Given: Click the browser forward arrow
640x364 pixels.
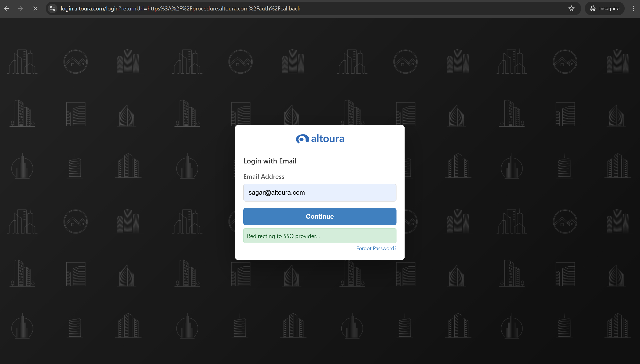Looking at the screenshot, I should pyautogui.click(x=21, y=8).
